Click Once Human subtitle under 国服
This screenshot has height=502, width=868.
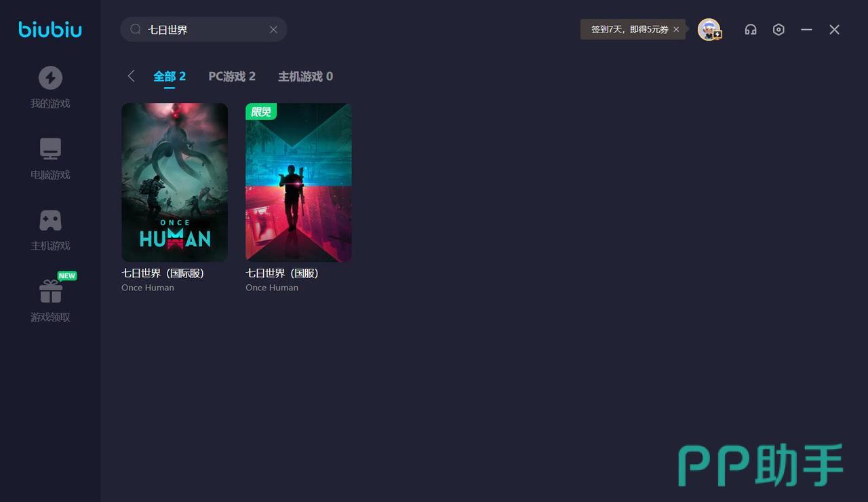tap(272, 288)
